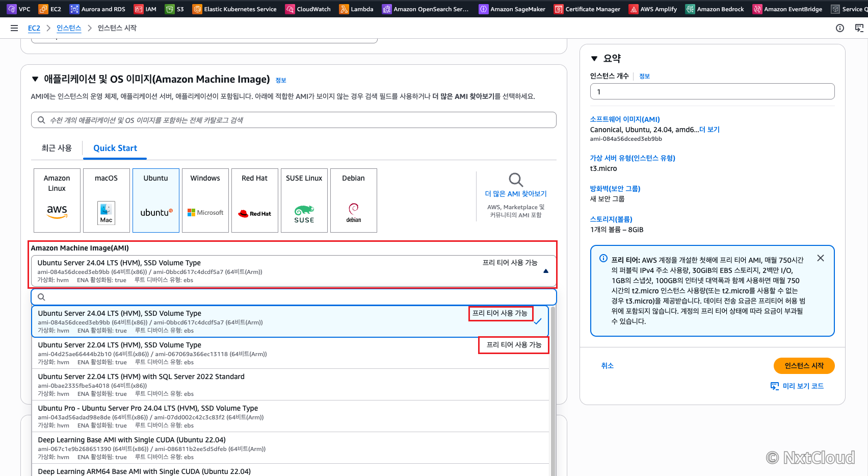868x476 pixels.
Task: Select Debian OS tile
Action: 354,201
